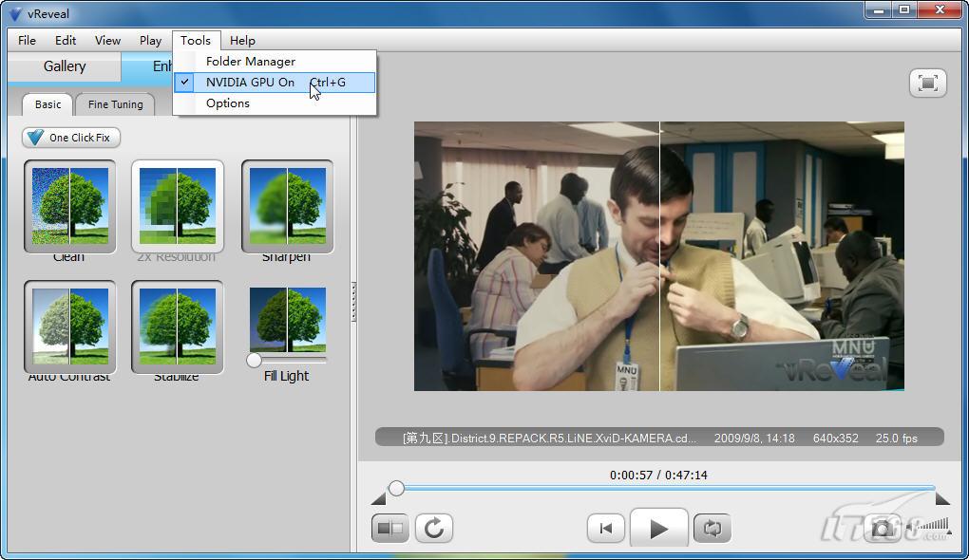Click the 640x352 resolution text
Viewport: 969px width, 560px height.
835,438
